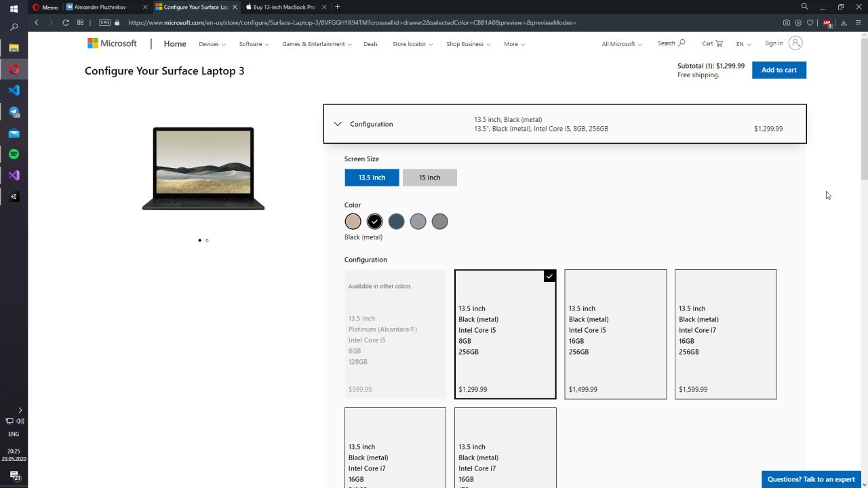Select the Core i5 16GB $1,499.99 configuration
868x488 pixels.
(x=616, y=334)
